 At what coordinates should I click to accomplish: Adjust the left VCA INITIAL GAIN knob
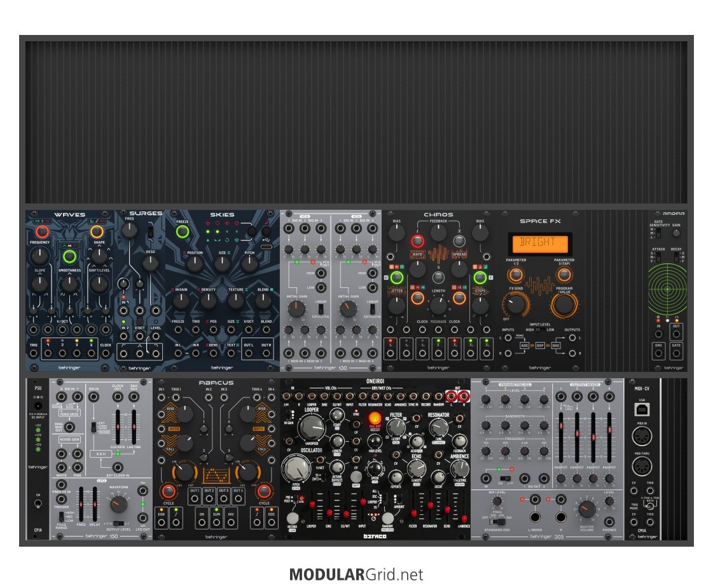pyautogui.click(x=296, y=309)
